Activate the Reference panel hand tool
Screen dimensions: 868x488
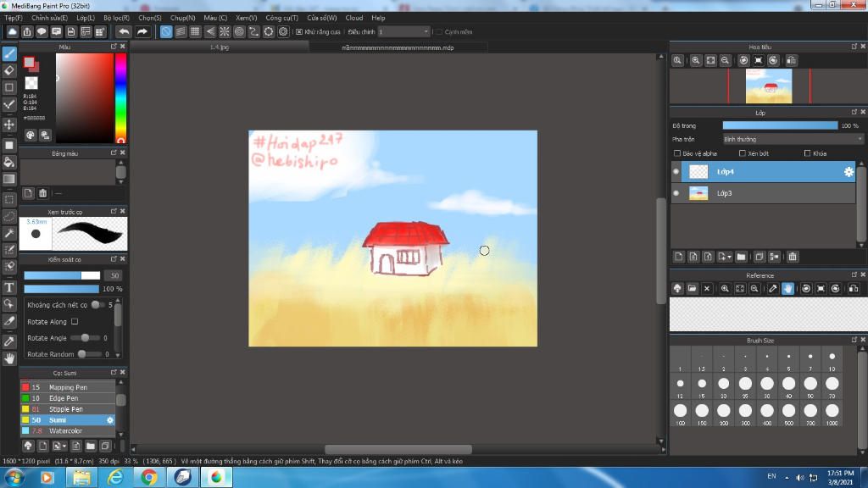pos(787,288)
